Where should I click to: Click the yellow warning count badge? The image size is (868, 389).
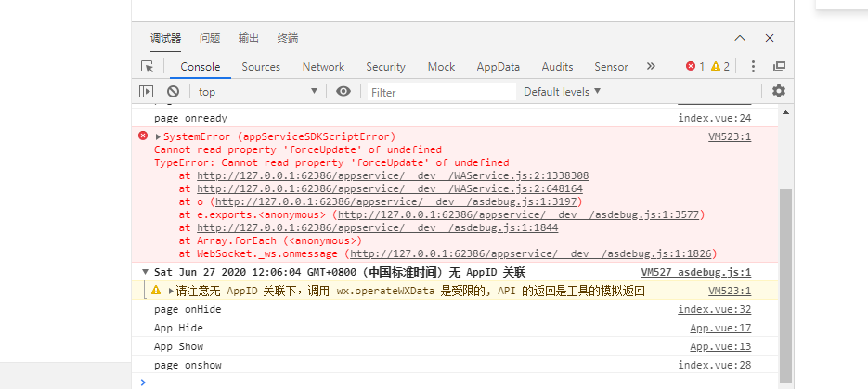point(720,67)
